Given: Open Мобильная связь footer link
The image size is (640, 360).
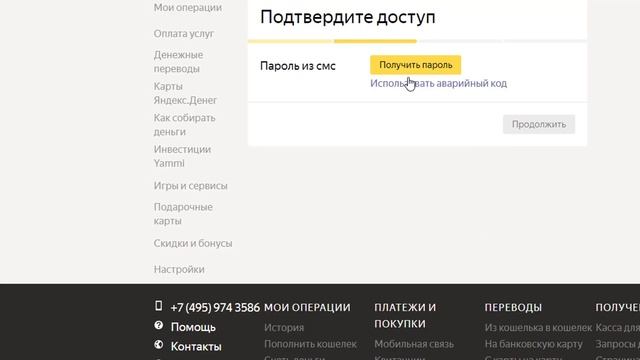Looking at the screenshot, I should (x=414, y=344).
